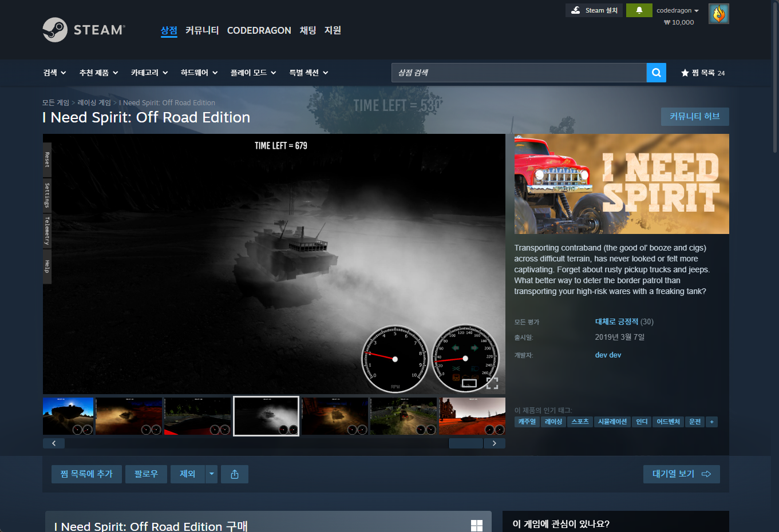Expand the 하드웨어 menu
The height and width of the screenshot is (532, 779).
[x=199, y=73]
